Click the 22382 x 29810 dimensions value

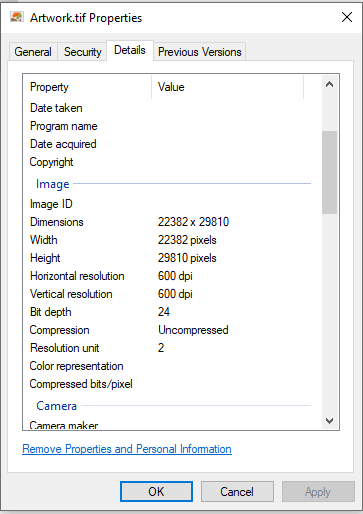[x=193, y=222]
